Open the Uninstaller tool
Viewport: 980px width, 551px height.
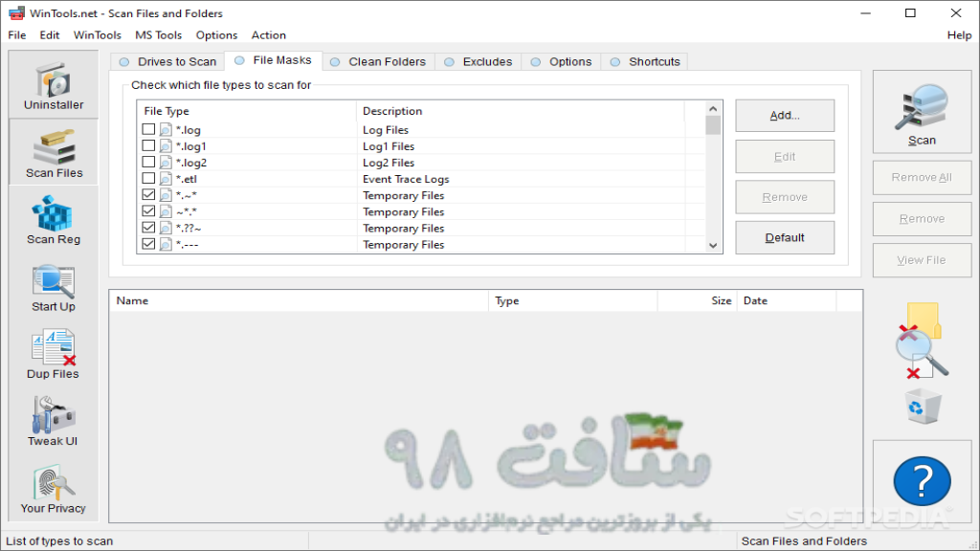(x=54, y=85)
